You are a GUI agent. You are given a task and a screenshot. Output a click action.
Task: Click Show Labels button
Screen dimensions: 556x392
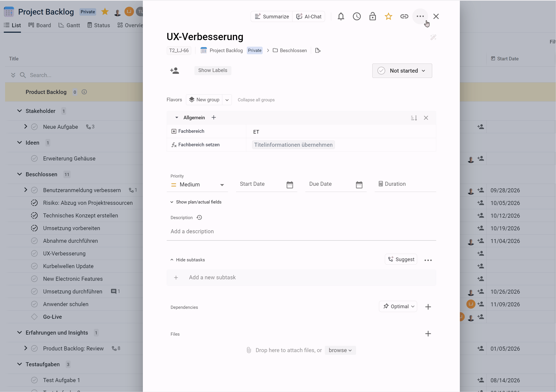213,70
